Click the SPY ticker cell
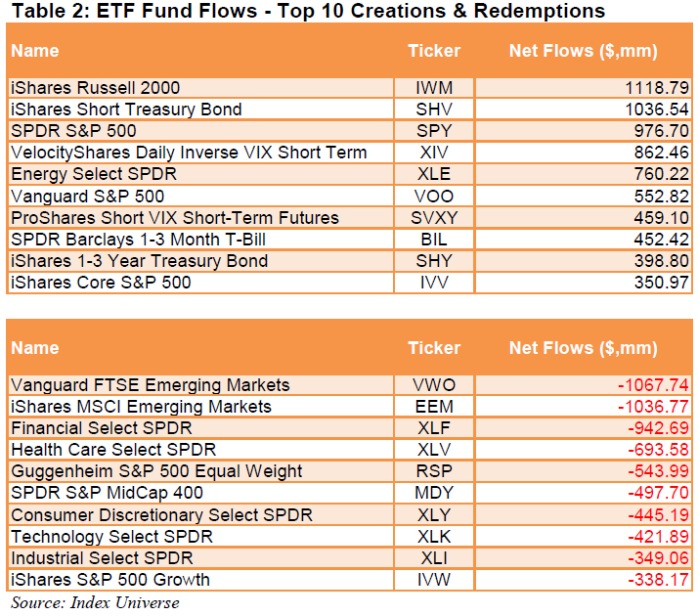The width and height of the screenshot is (698, 616). (433, 131)
